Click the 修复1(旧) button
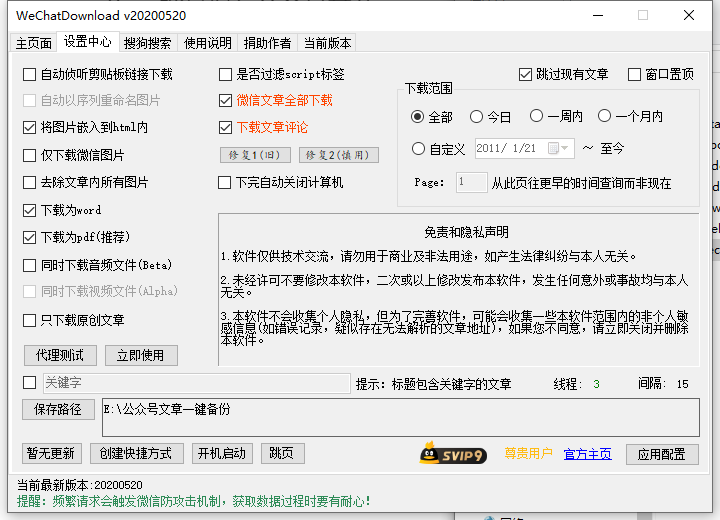720x520 pixels. [255, 155]
